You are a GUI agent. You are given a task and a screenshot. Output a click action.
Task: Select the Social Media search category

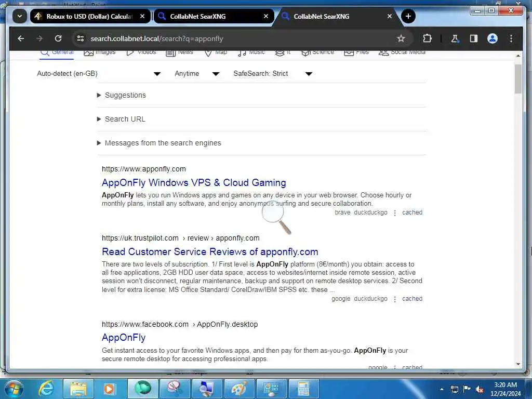click(402, 52)
